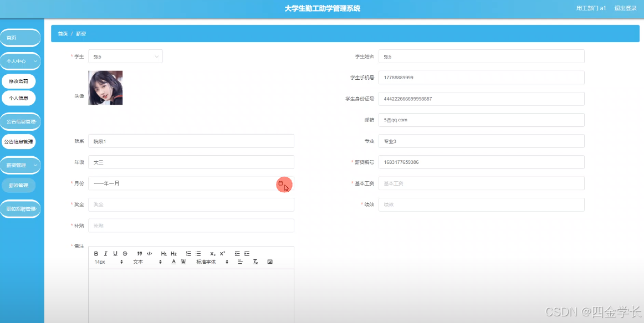Open the month calendar picker icon

coord(281,183)
